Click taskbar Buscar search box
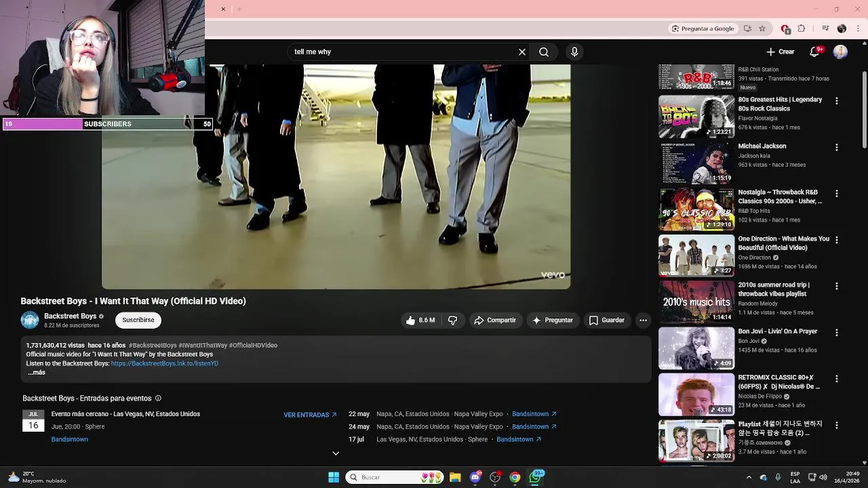This screenshot has height=488, width=868. coord(395,477)
